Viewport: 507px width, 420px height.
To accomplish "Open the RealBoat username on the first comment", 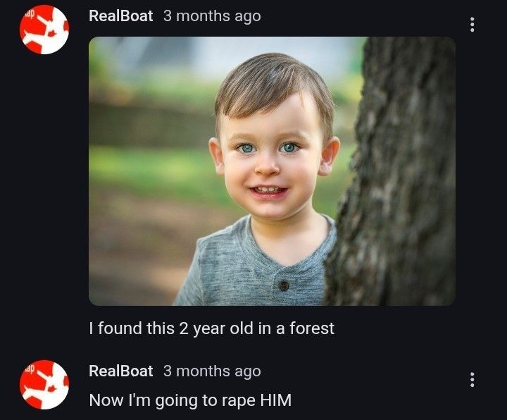I will (x=120, y=16).
